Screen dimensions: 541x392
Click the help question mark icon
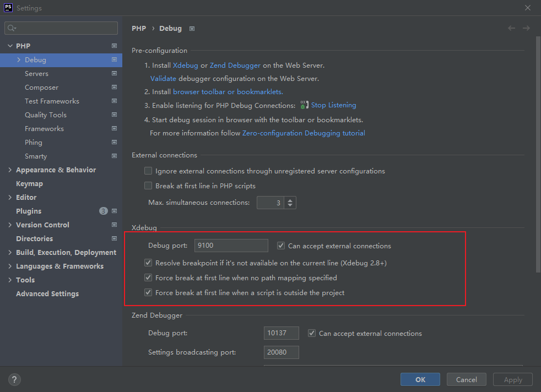15,379
